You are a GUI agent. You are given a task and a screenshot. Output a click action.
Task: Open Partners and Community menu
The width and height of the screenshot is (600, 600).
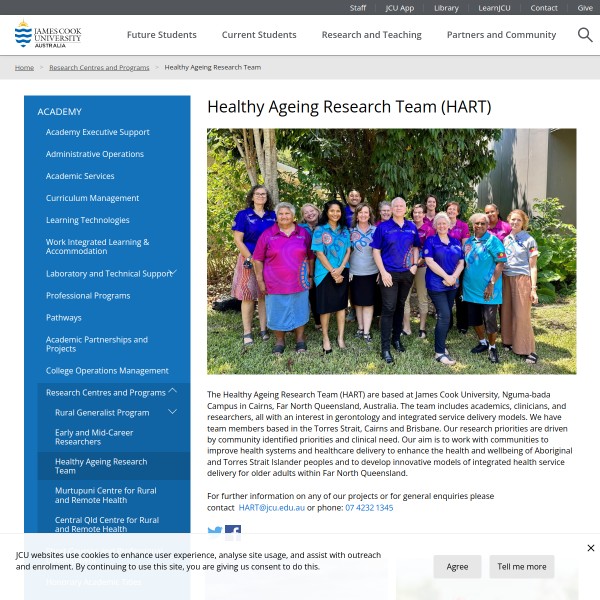point(501,35)
